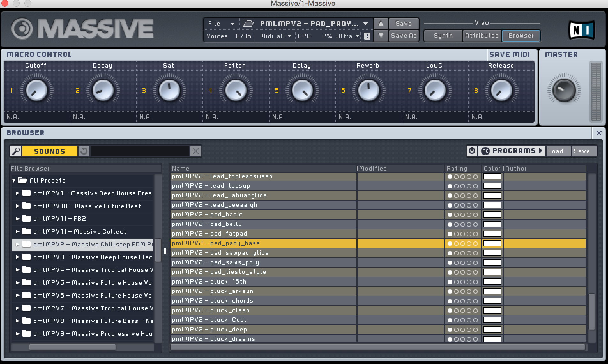Screen dimensions: 608x364
Task: Switch to the Synth view
Action: [x=443, y=36]
